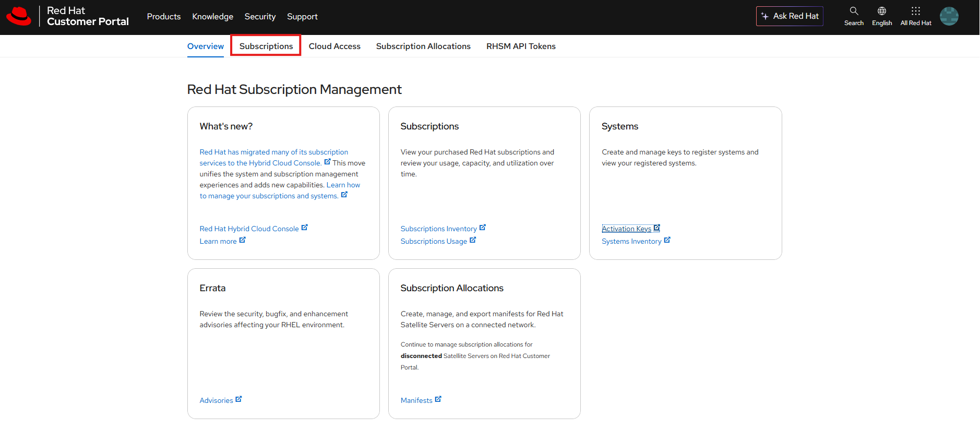Click the Systems card title
The height and width of the screenshot is (429, 980).
pyautogui.click(x=620, y=126)
